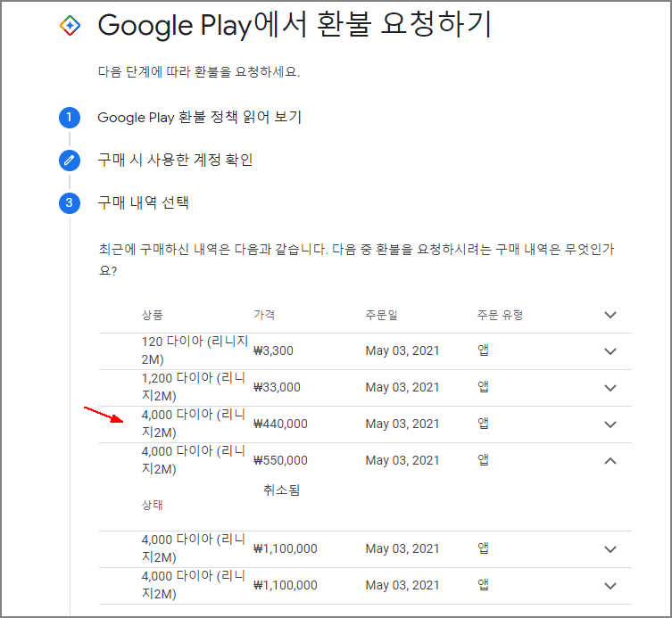Click the '앱' order type in ₩440,000 row
The width and height of the screenshot is (672, 618).
(483, 423)
